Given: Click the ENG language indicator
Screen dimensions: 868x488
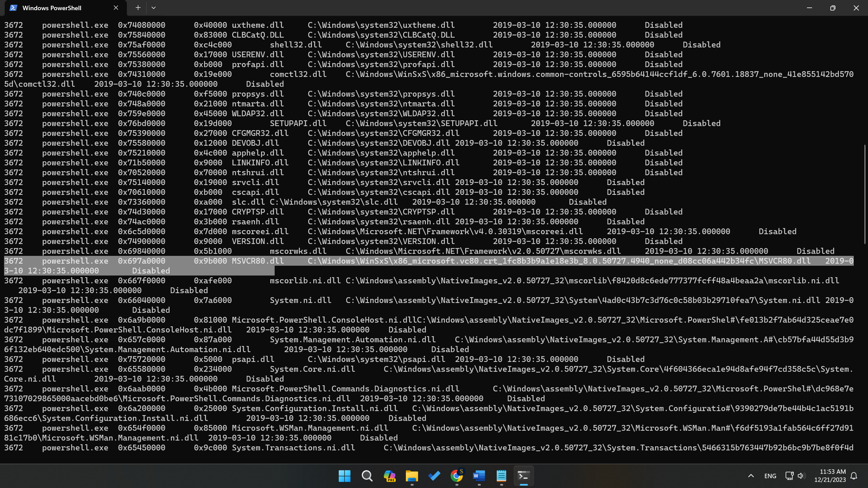Looking at the screenshot, I should pos(770,476).
